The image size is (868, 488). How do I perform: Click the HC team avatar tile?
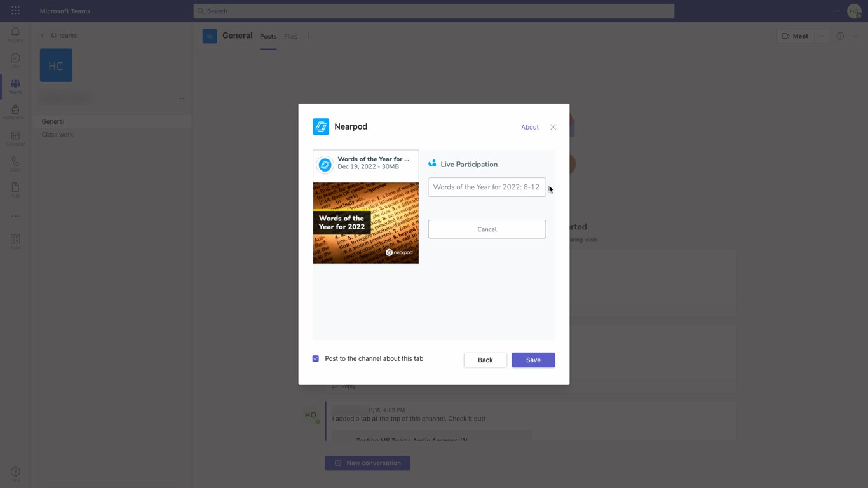pos(56,65)
